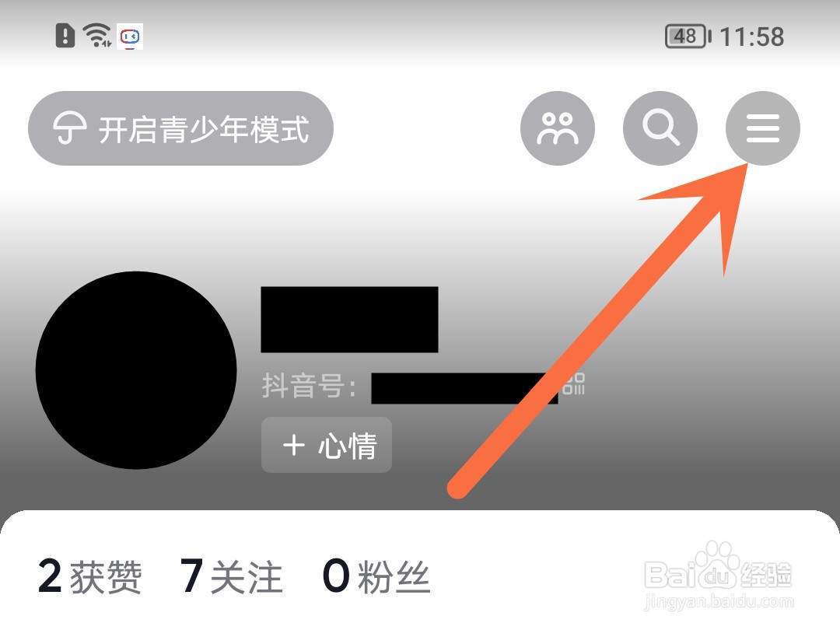Tap the jingyan.baidu.com watermark text
This screenshot has height=630, width=840.
click(x=719, y=603)
